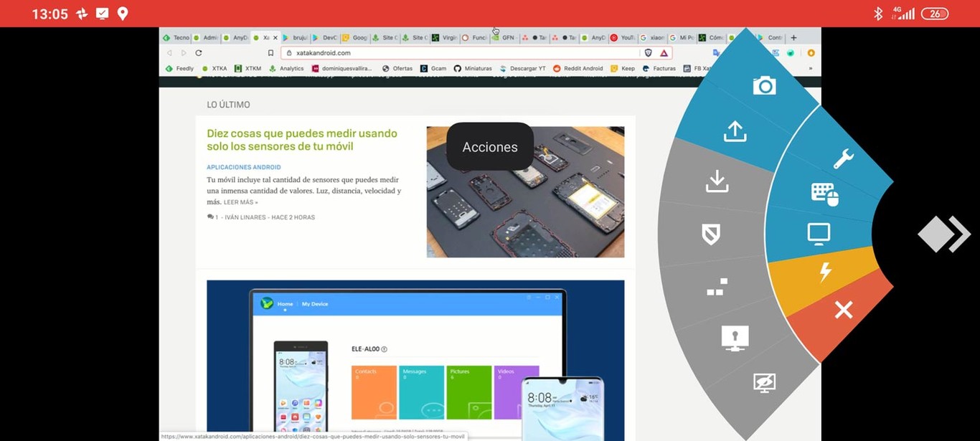Tap the monitor with keyhole lock icon
Viewport: 980px width, 441px height.
click(735, 338)
